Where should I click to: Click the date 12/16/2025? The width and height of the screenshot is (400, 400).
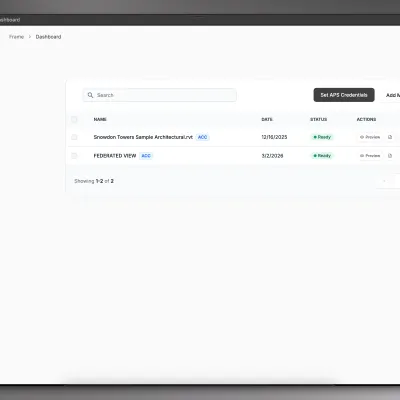click(x=274, y=137)
